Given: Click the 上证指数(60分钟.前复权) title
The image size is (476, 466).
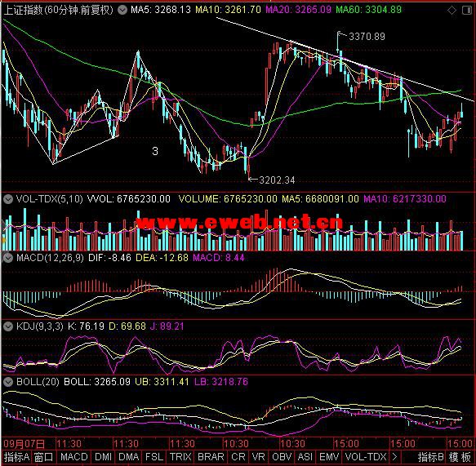Looking at the screenshot, I should pyautogui.click(x=58, y=11).
